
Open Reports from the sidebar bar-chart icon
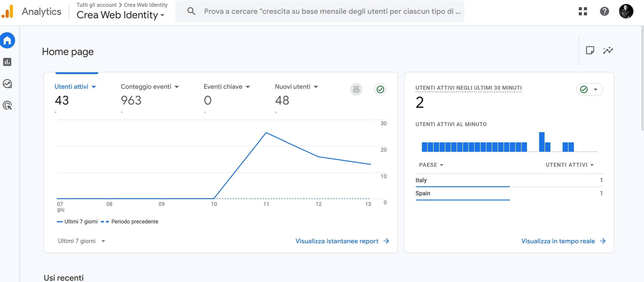point(7,62)
